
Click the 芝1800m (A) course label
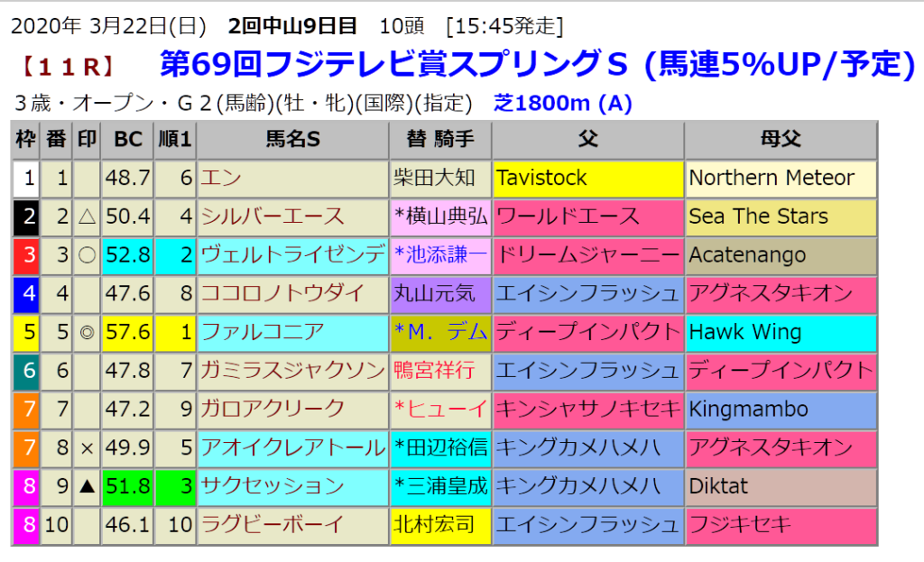tap(563, 104)
